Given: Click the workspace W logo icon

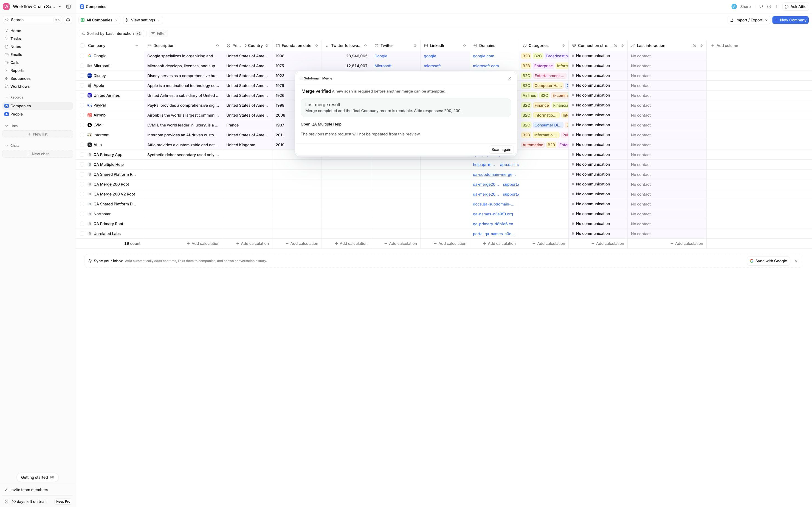Looking at the screenshot, I should tap(6, 7).
